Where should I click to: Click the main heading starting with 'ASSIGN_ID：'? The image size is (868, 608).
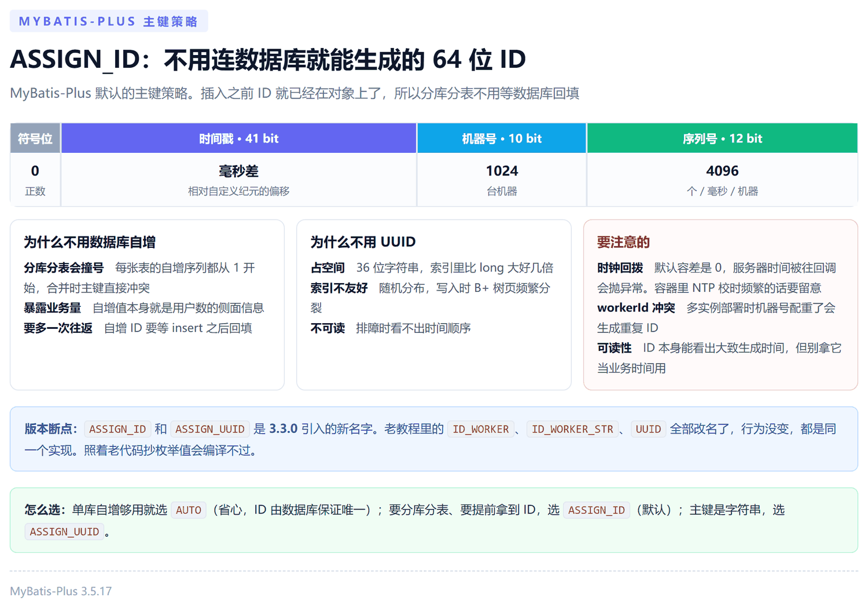coord(268,60)
